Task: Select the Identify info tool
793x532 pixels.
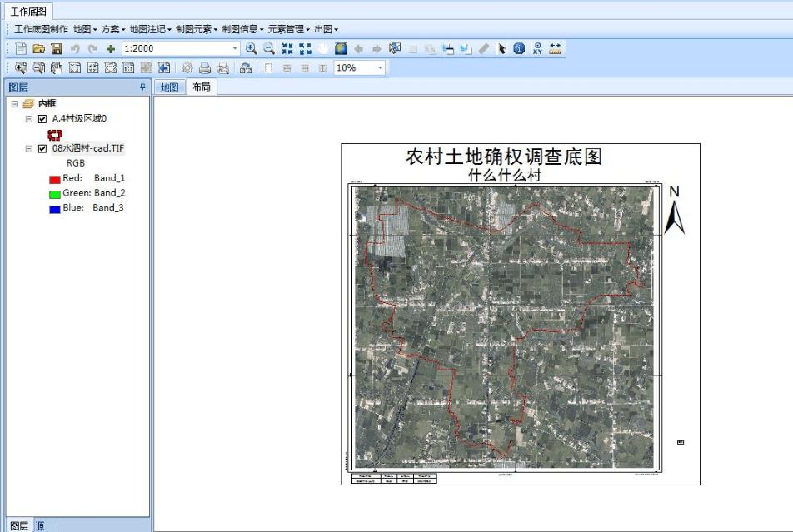Action: 519,49
